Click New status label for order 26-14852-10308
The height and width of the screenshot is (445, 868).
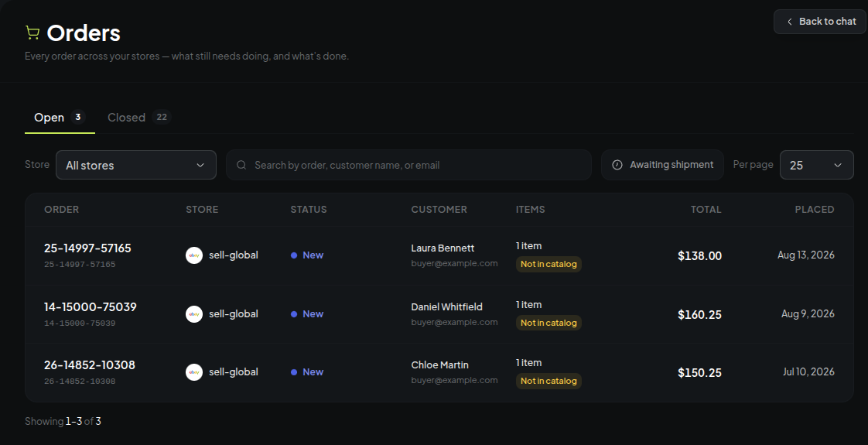tap(313, 372)
